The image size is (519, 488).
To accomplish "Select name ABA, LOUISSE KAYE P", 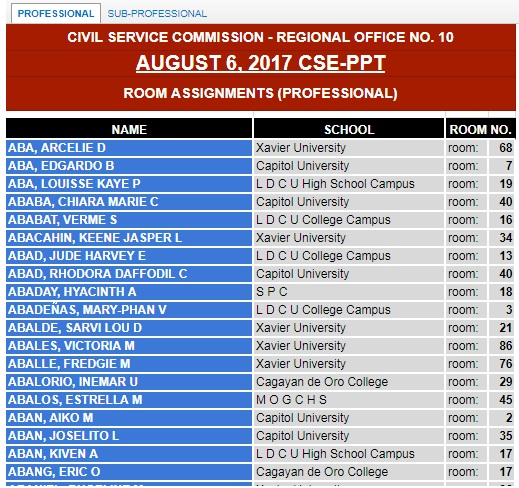I will [129, 184].
